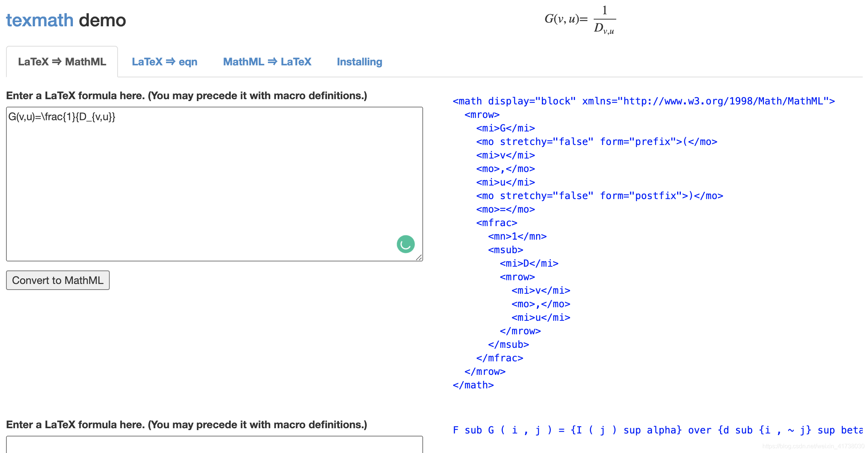This screenshot has width=868, height=453.
Task: Click the eqn output text line
Action: pos(657,430)
